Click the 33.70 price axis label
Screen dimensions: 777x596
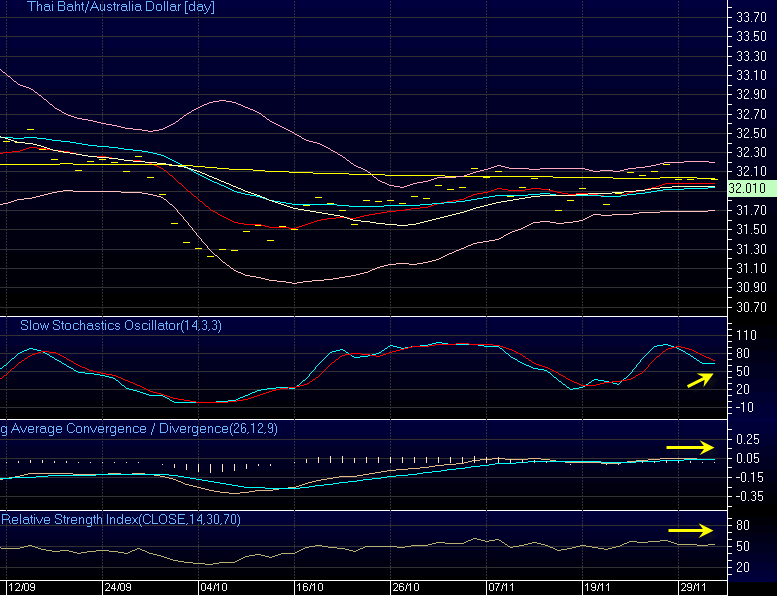click(751, 17)
